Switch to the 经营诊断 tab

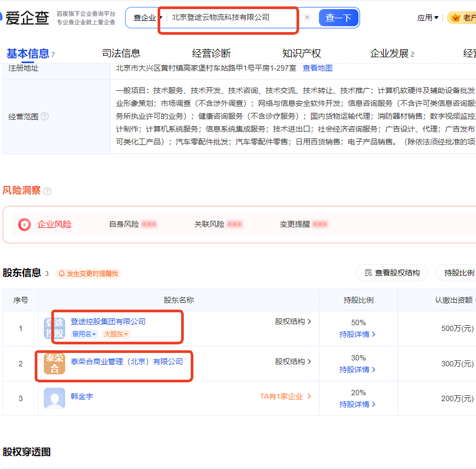pos(211,53)
